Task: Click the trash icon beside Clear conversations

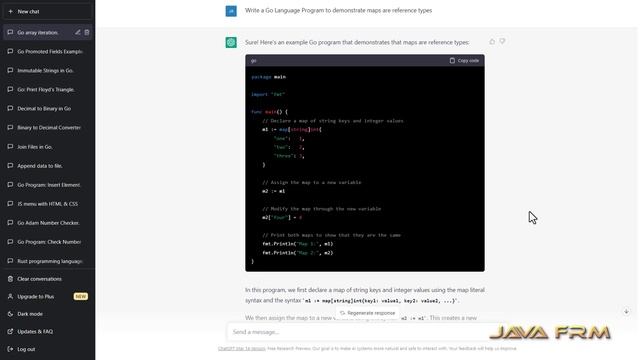Action: click(10, 279)
